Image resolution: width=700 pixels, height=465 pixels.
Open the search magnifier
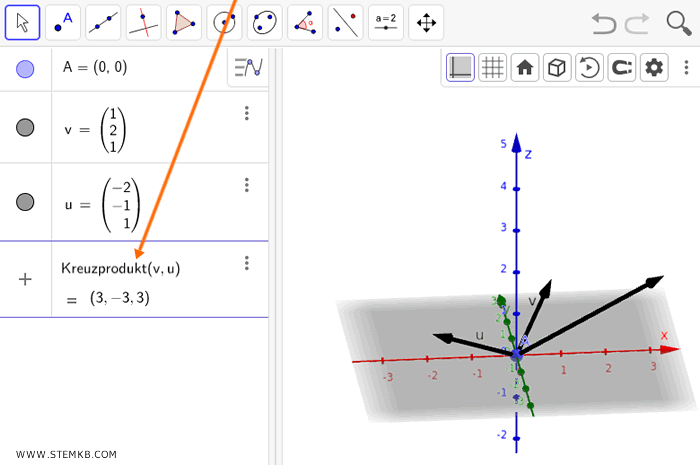(679, 22)
